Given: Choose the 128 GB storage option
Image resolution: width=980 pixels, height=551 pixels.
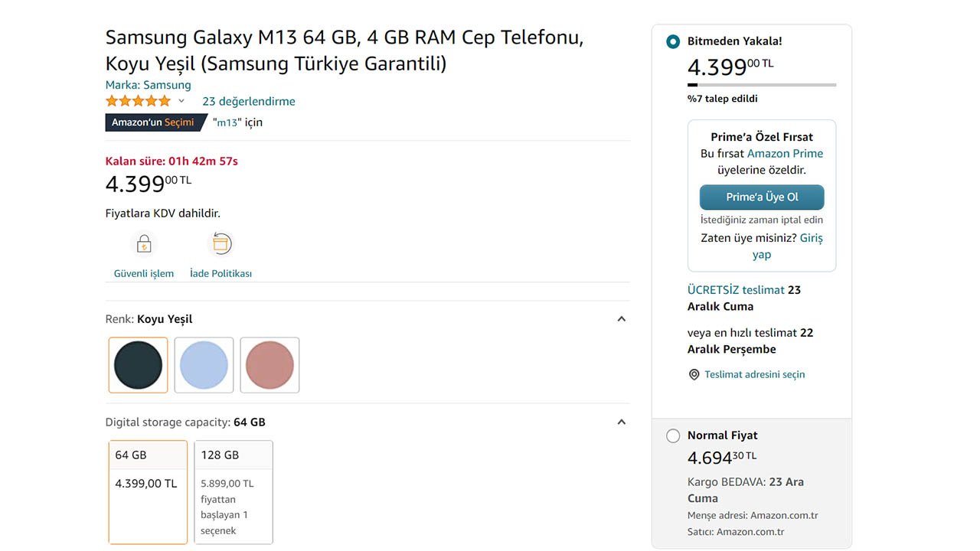Looking at the screenshot, I should click(x=234, y=491).
